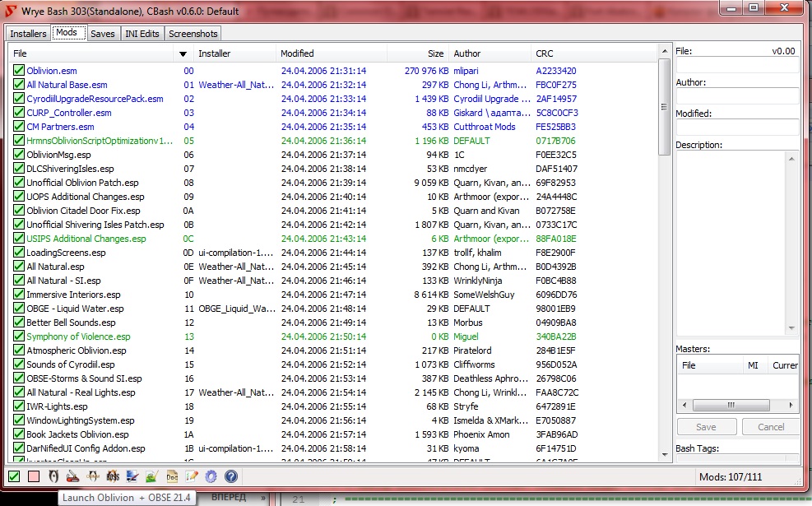Click Masters list scroll left arrow
The height and width of the screenshot is (506, 812).
point(684,405)
